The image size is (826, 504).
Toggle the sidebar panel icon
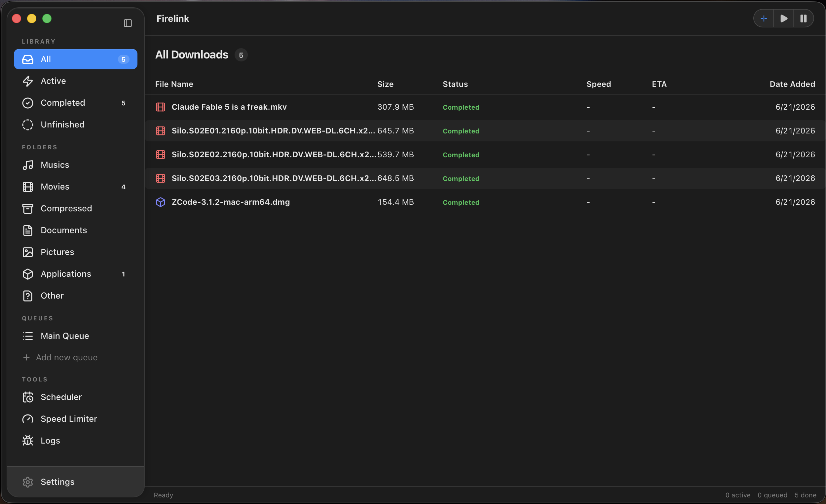pyautogui.click(x=128, y=23)
